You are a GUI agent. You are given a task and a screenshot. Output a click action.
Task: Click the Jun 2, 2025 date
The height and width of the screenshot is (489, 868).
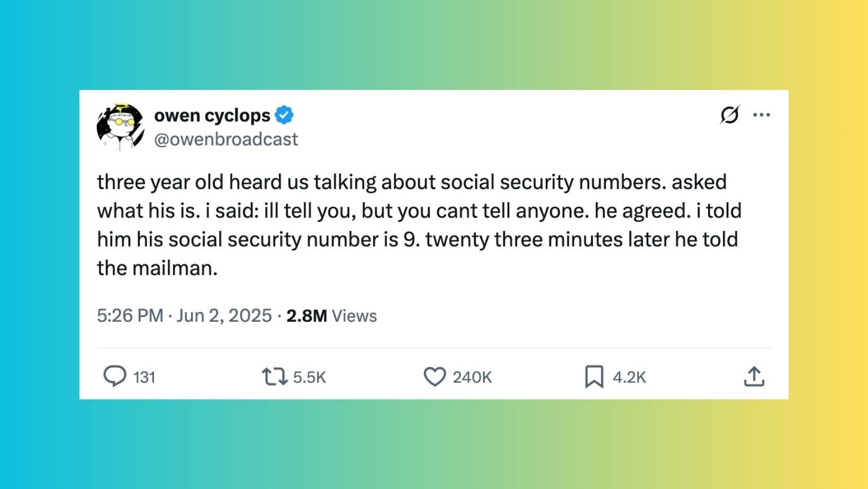pos(224,315)
